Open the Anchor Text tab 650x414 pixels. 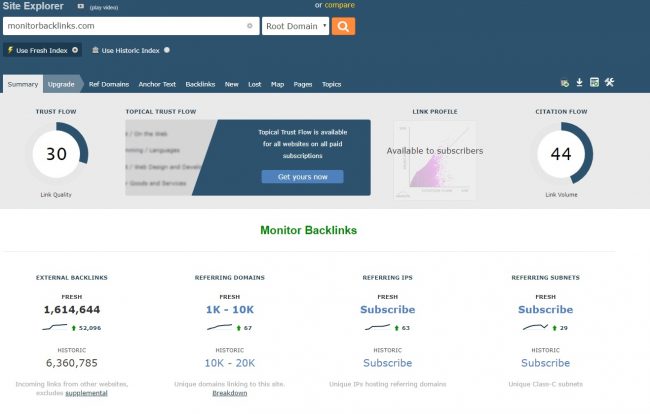(156, 85)
